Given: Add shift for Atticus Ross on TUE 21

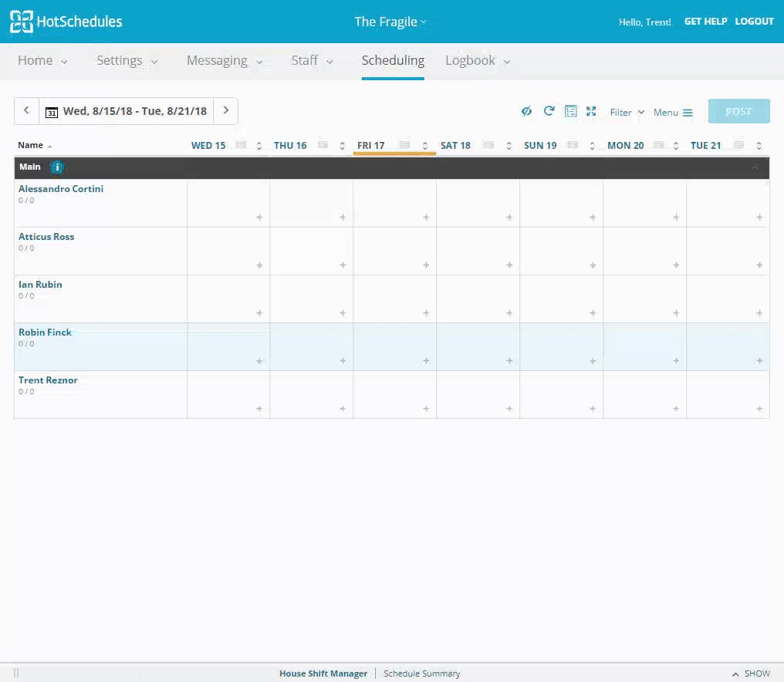Looking at the screenshot, I should 759,265.
